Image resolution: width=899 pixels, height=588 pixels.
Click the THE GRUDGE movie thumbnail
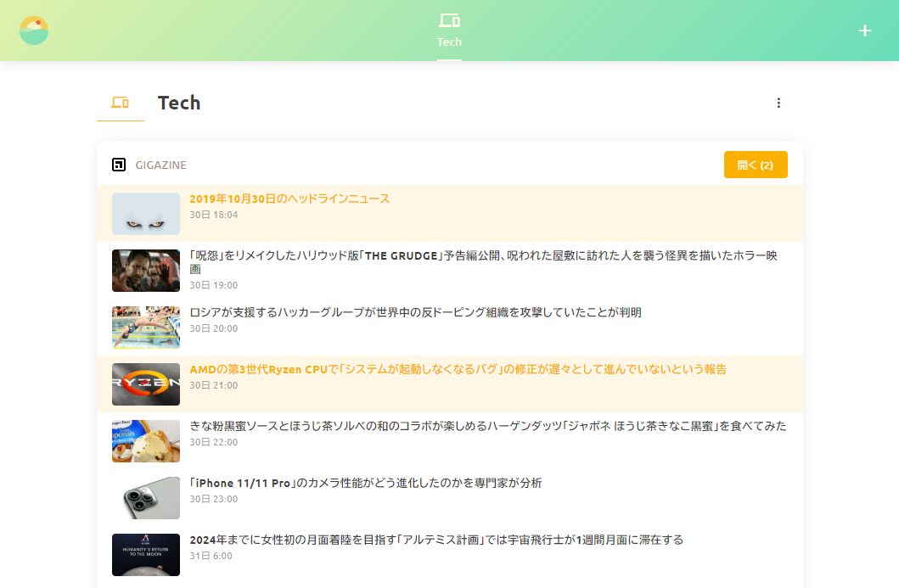click(146, 271)
